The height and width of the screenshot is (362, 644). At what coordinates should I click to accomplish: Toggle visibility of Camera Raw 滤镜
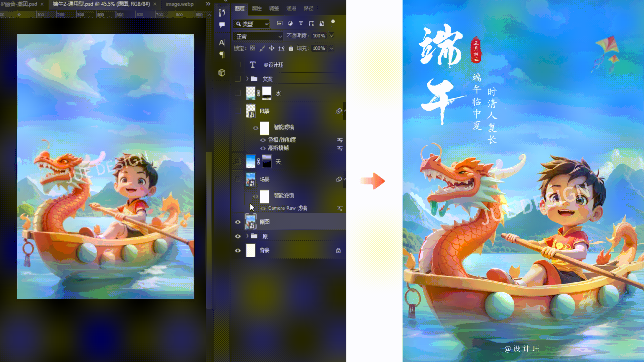tap(263, 208)
